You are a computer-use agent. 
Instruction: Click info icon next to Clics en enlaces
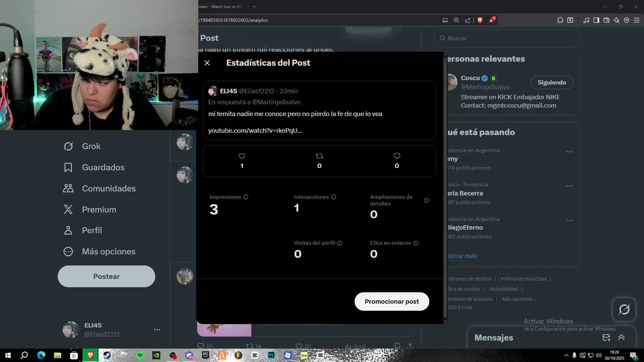point(416,243)
